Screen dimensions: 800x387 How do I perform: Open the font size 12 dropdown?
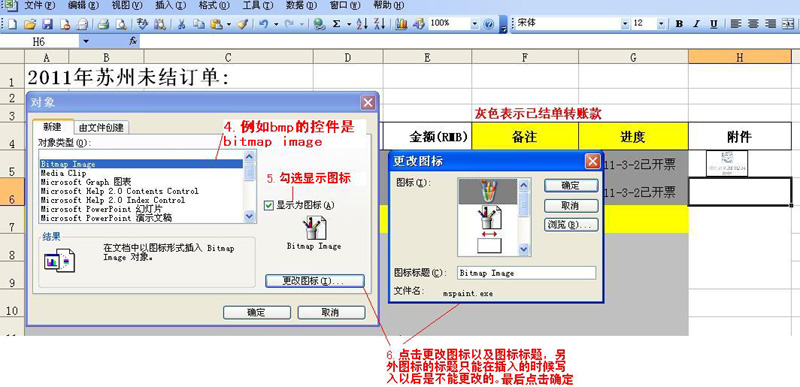(661, 23)
